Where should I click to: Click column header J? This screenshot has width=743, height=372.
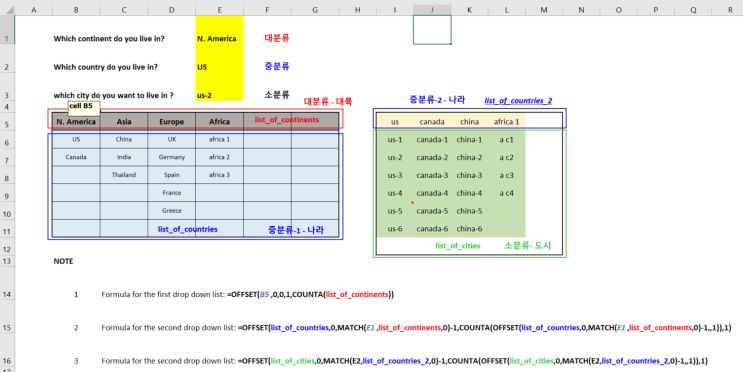[432, 10]
